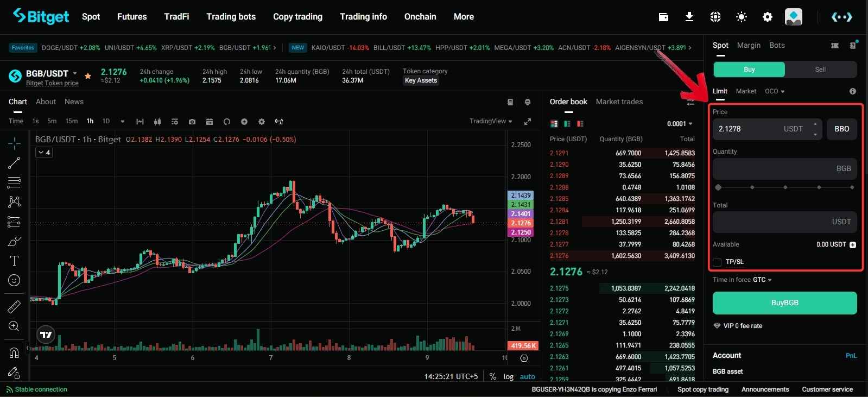
Task: Click the BBO button
Action: click(842, 129)
